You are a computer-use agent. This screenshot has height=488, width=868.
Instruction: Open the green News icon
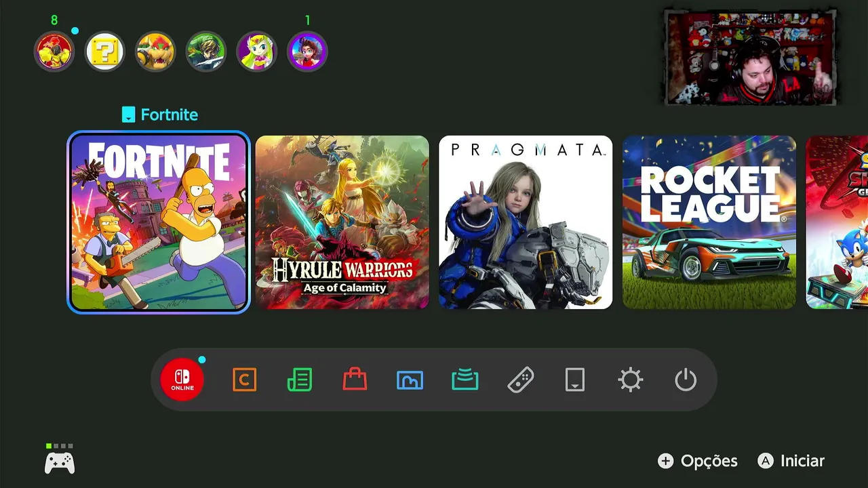pyautogui.click(x=300, y=380)
